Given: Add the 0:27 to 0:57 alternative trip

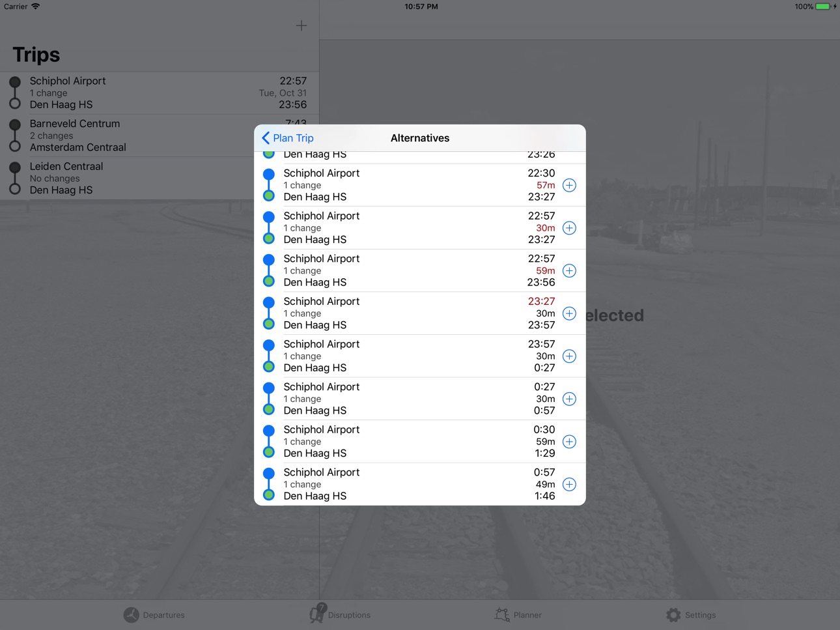Looking at the screenshot, I should pyautogui.click(x=569, y=399).
